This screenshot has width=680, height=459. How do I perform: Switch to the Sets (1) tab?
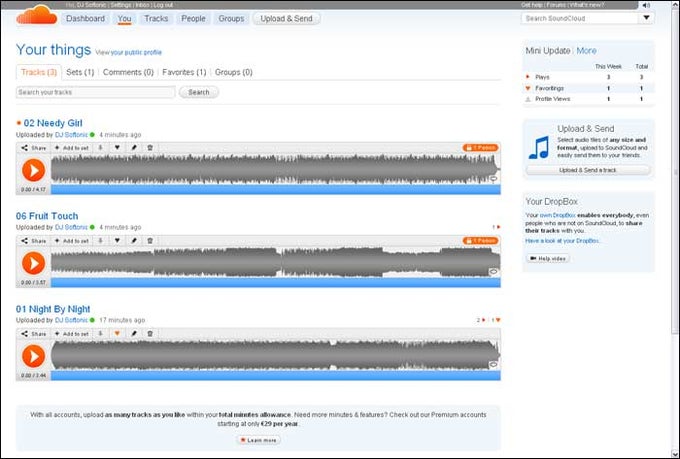(x=80, y=72)
